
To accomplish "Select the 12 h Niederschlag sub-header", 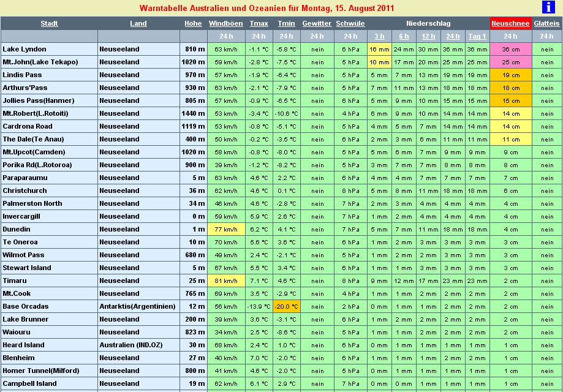I will click(x=428, y=36).
